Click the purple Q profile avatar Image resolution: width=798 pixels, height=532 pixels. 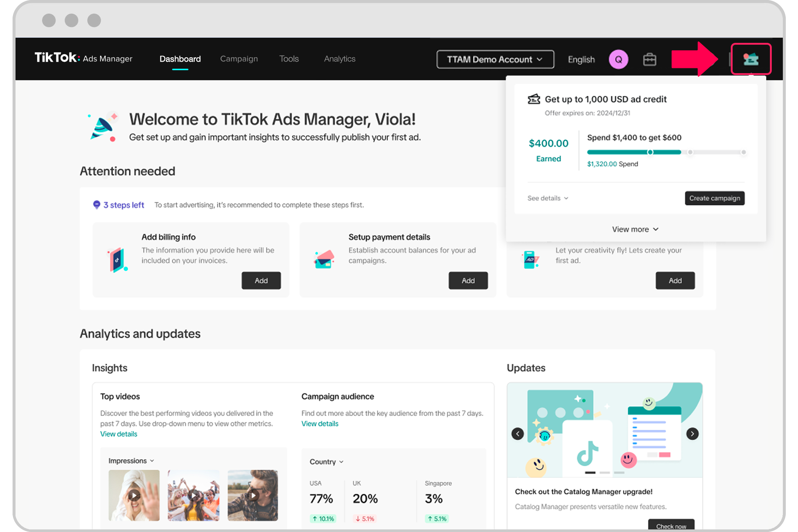pyautogui.click(x=618, y=59)
